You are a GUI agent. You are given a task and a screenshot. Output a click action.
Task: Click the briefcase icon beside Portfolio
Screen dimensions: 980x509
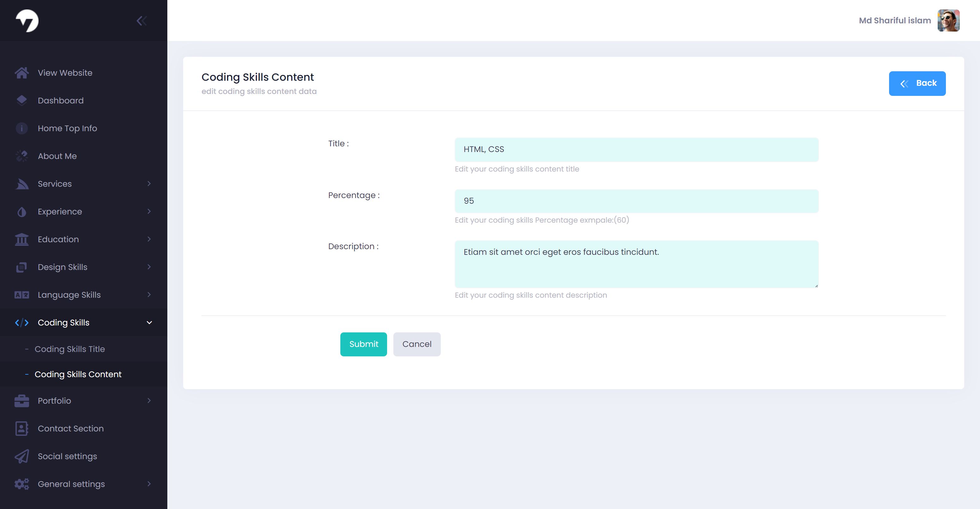[x=22, y=401]
